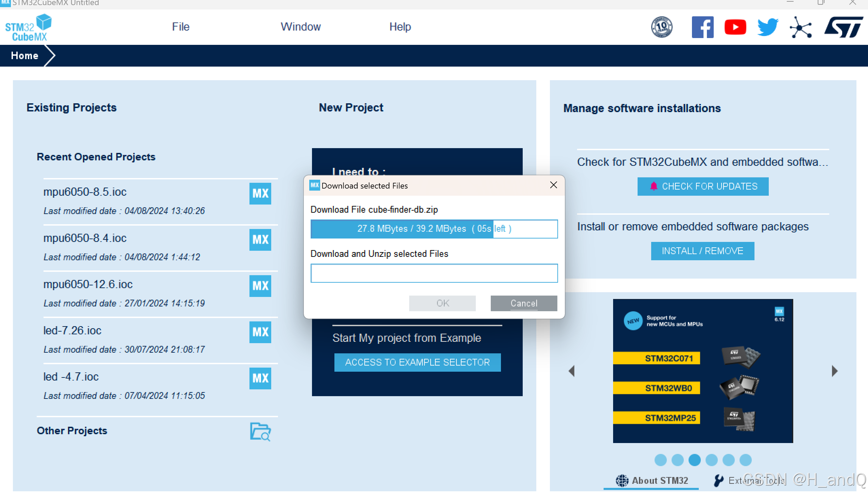This screenshot has height=494, width=868.
Task: Click the STM32 new MCUs banner thumbnail
Action: [x=702, y=371]
